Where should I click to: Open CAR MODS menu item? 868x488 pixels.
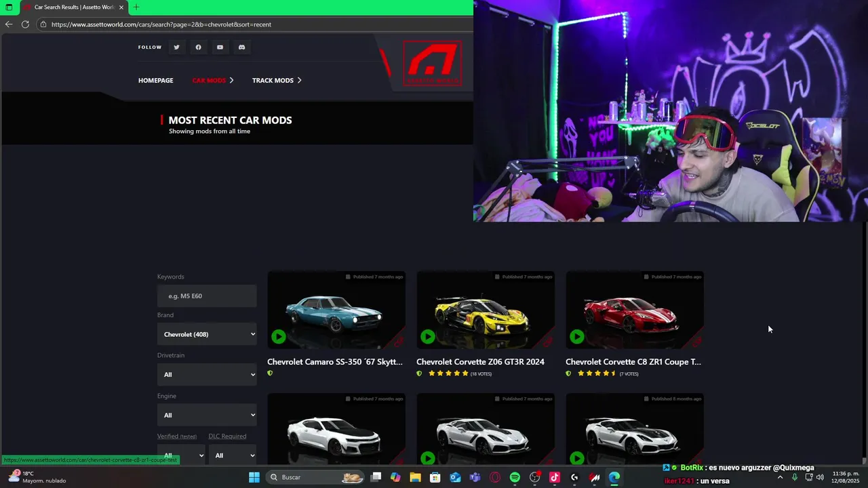[209, 80]
